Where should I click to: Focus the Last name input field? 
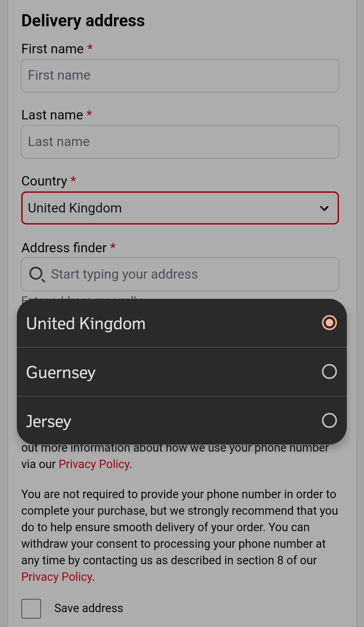point(180,142)
